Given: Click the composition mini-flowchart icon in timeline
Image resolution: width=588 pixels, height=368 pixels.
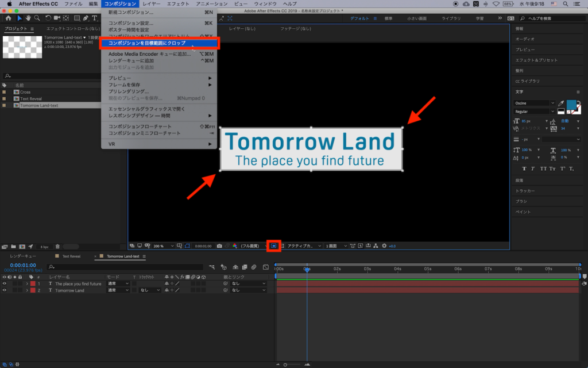Looking at the screenshot, I should pos(212,267).
